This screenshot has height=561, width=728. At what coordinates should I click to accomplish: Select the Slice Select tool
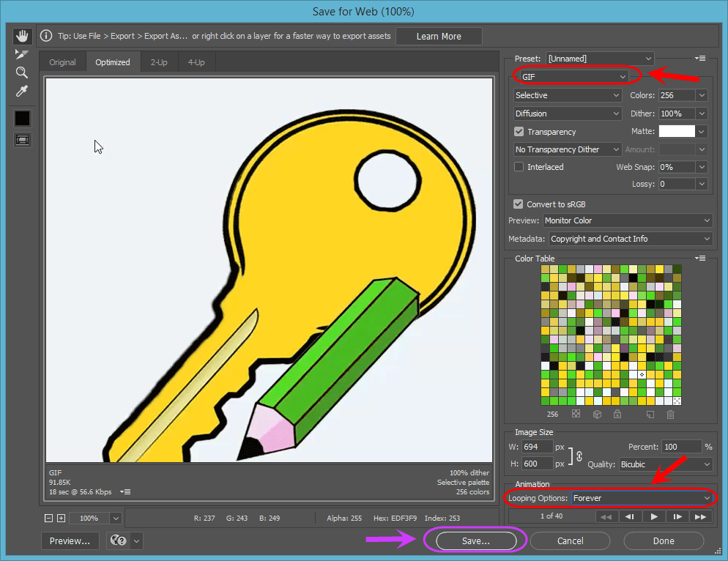21,54
